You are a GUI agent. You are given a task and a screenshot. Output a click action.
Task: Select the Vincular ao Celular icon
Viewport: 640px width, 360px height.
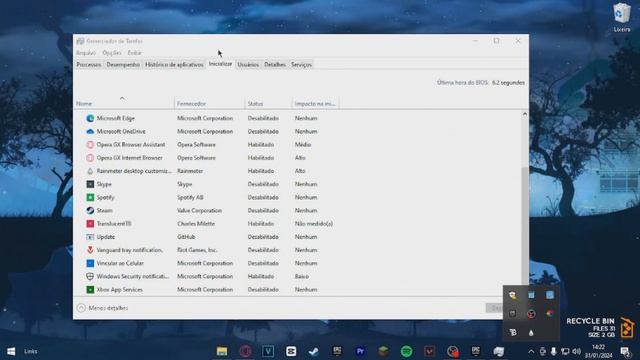tap(90, 263)
